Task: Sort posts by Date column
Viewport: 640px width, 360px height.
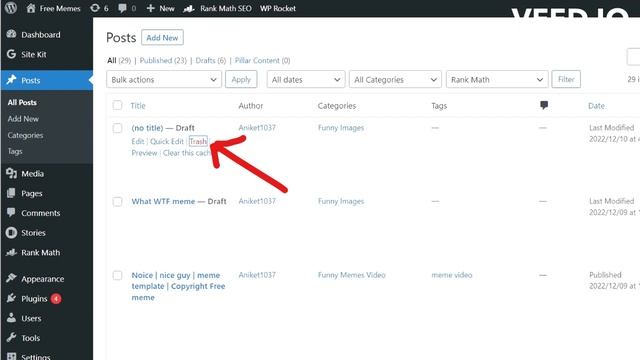Action: (596, 106)
